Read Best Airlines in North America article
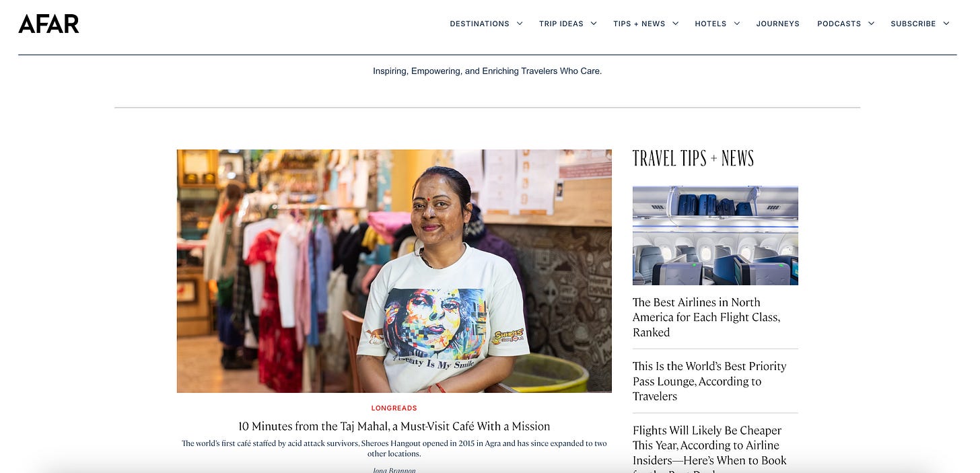The image size is (980, 473). [x=707, y=318]
